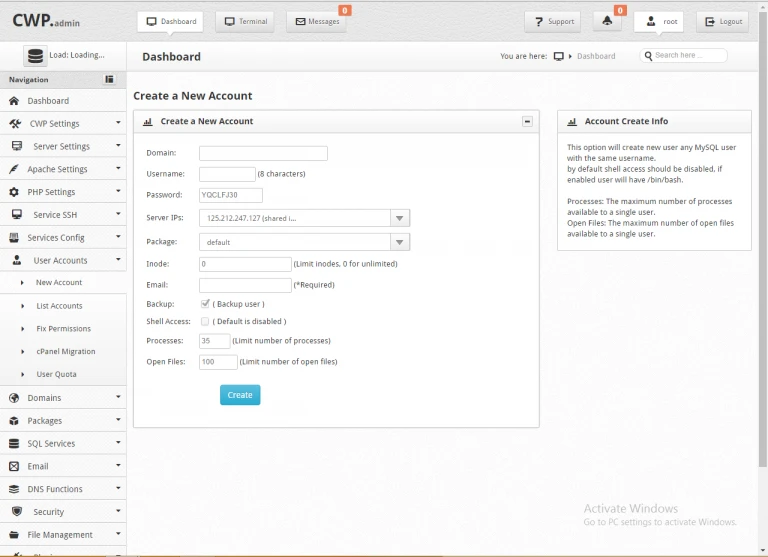Expand the SQL Services menu arrow
This screenshot has height=557, width=768.
click(x=118, y=442)
